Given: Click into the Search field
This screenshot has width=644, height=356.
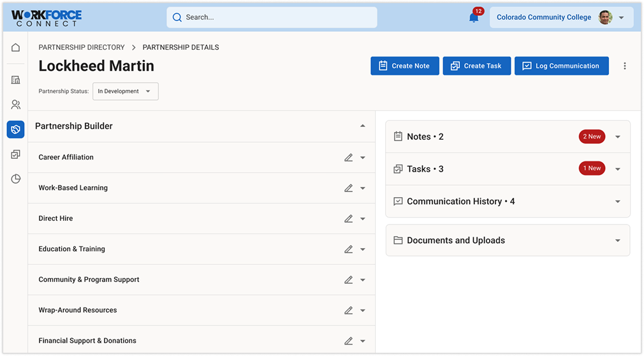Looking at the screenshot, I should [272, 18].
